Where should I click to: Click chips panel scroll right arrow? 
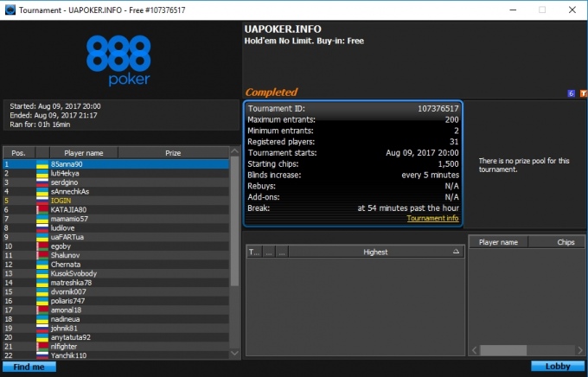click(x=580, y=350)
